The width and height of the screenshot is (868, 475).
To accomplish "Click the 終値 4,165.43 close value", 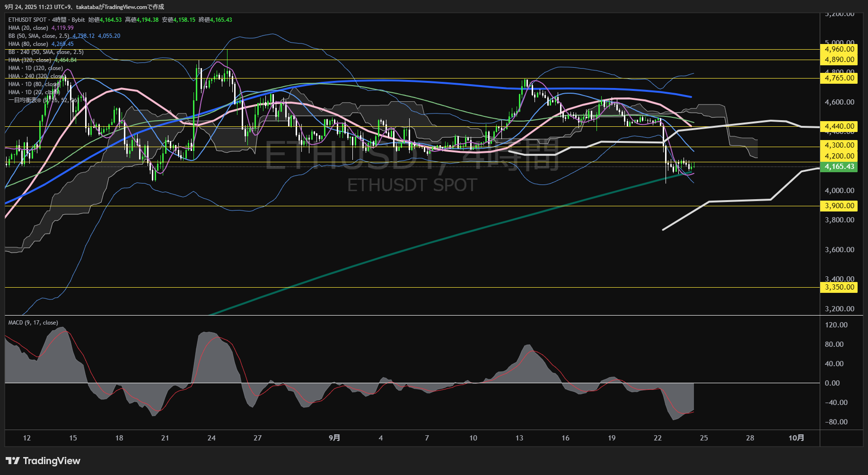I will pos(215,20).
